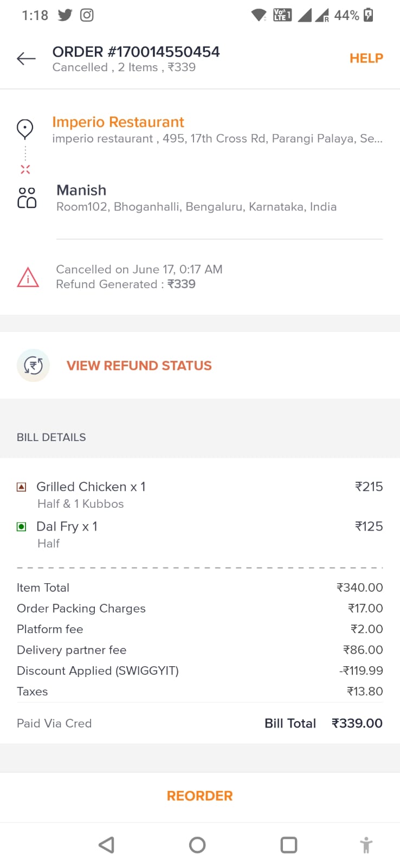Open the HELP link
Viewport: 400px width, 868px height.
[x=366, y=59]
